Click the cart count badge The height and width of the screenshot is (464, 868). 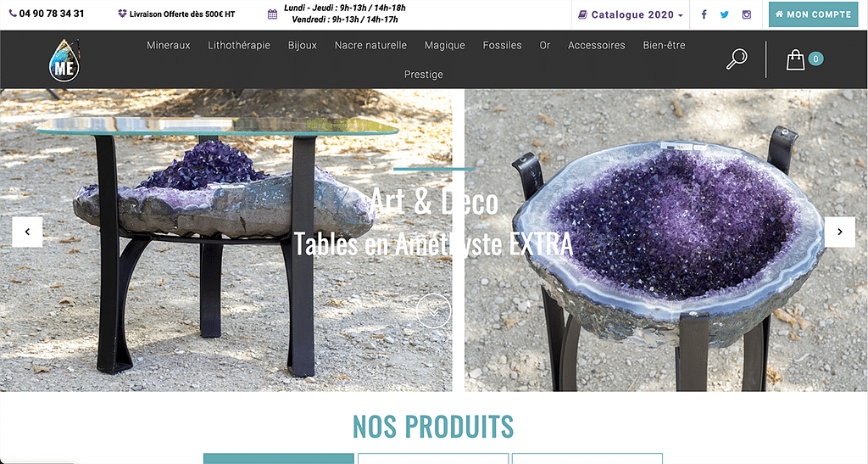(815, 59)
